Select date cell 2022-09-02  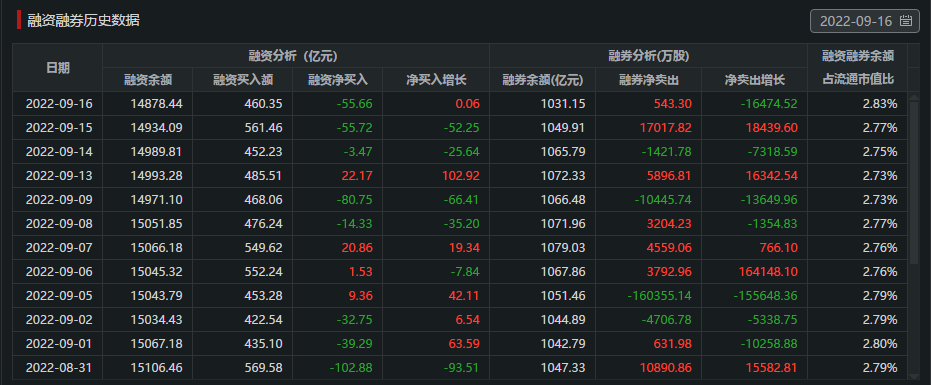pyautogui.click(x=58, y=320)
